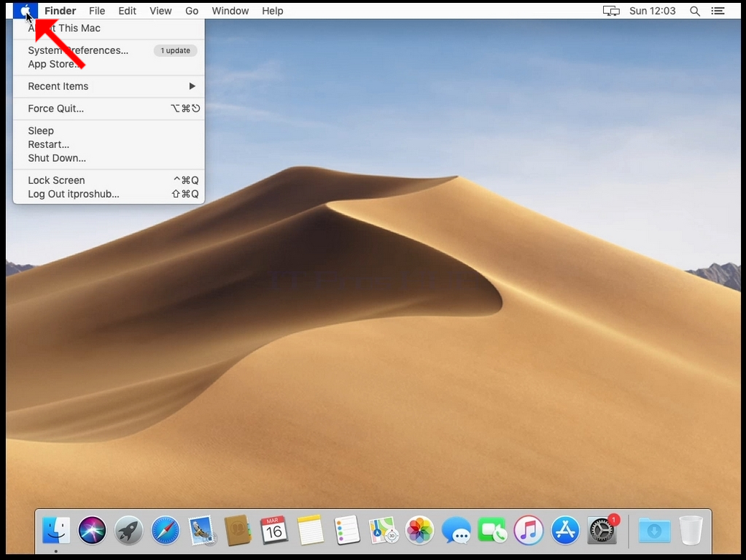Open the Go menu
This screenshot has width=746, height=560.
[x=192, y=11]
